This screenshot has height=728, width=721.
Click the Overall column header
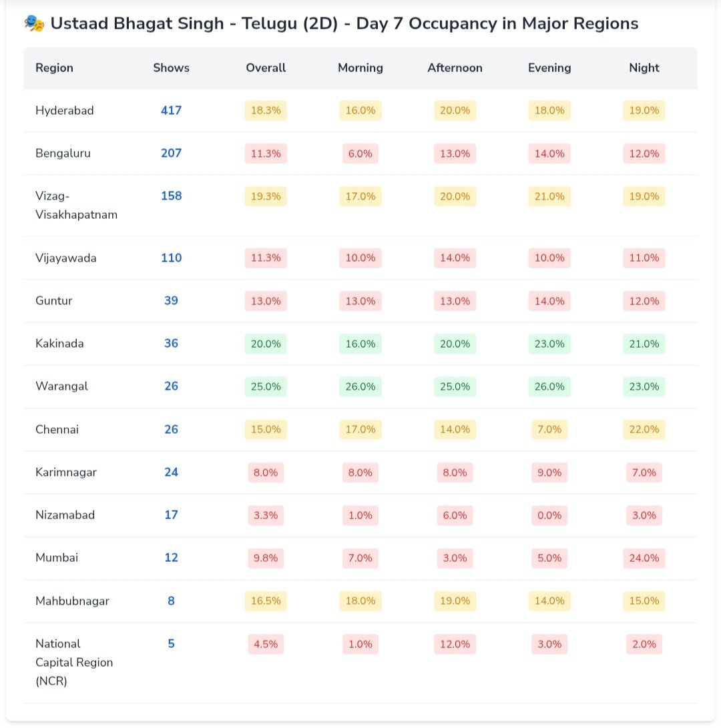[x=266, y=68]
